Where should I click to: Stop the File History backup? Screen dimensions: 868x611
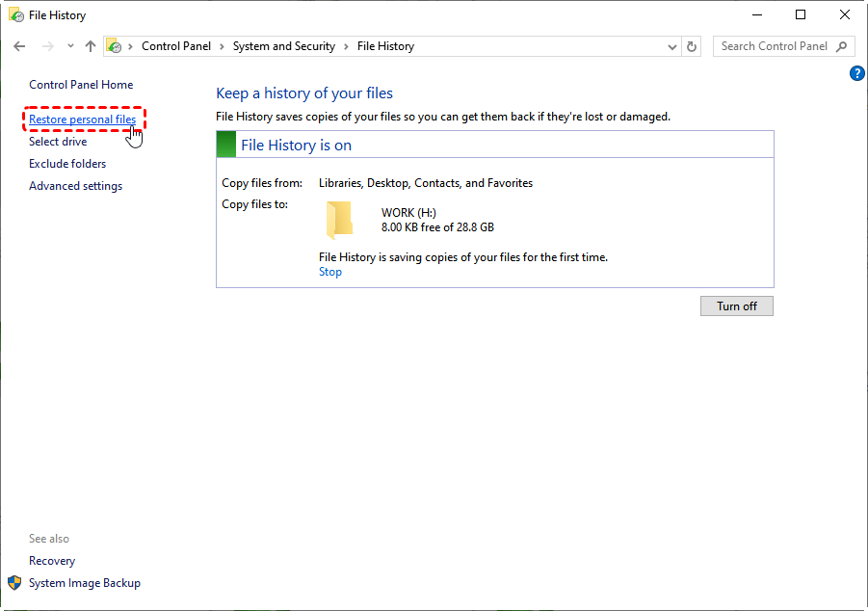point(330,272)
